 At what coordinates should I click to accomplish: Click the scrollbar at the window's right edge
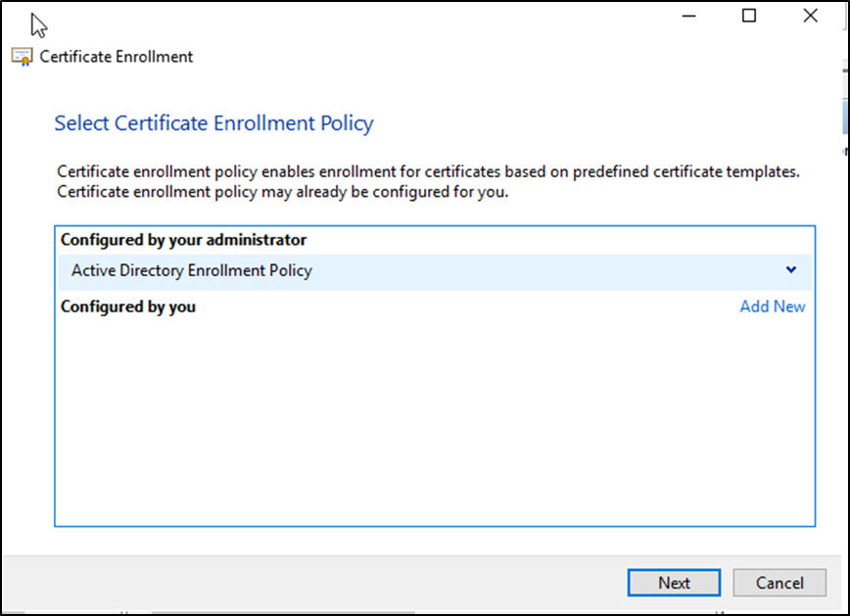click(845, 118)
